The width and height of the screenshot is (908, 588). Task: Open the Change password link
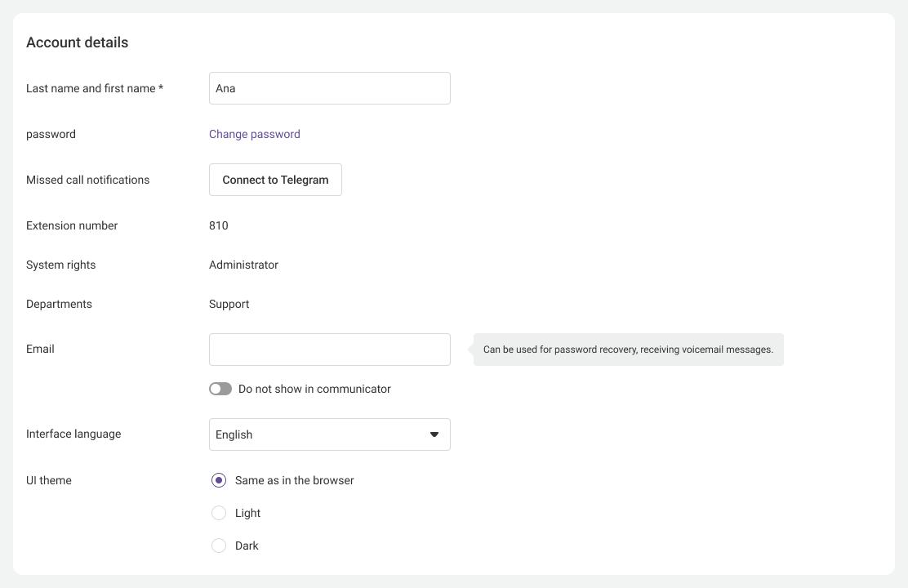coord(255,134)
